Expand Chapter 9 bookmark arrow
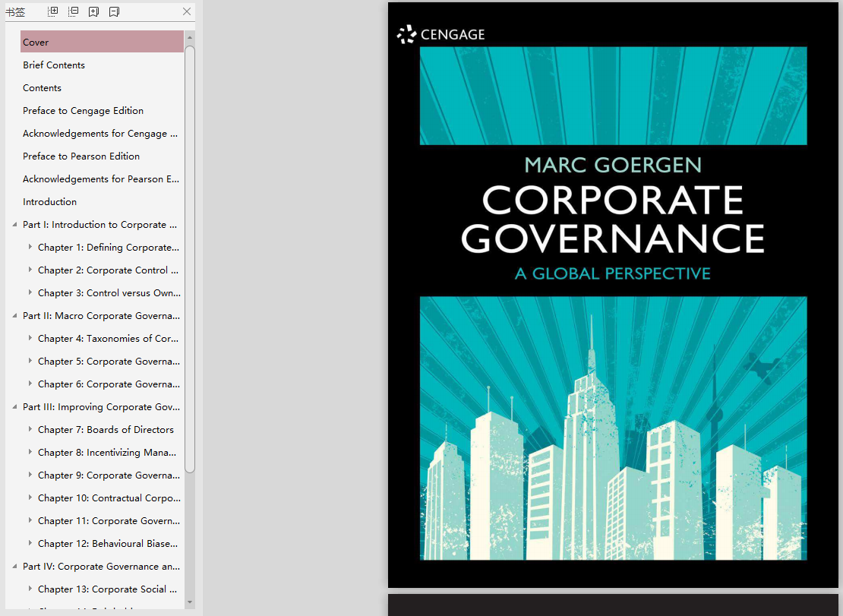843x616 pixels. pos(30,475)
